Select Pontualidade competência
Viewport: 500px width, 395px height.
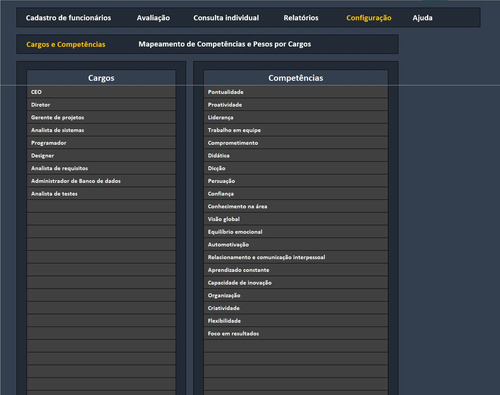[296, 92]
